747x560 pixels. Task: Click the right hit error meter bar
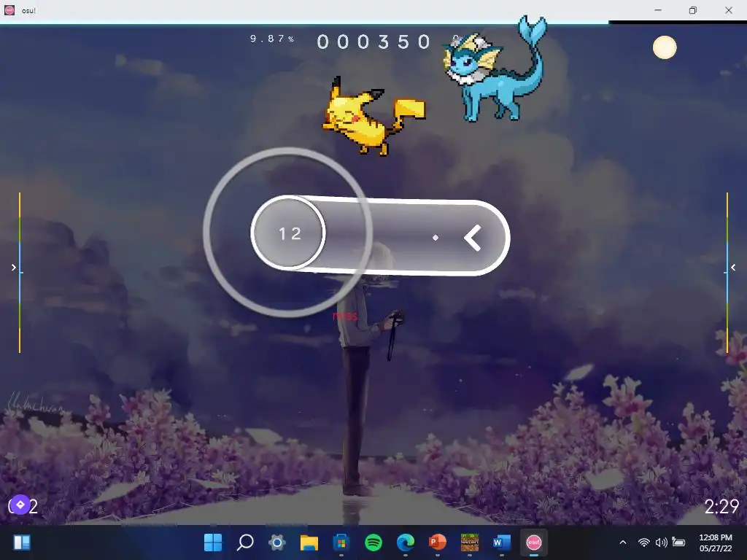coord(727,273)
